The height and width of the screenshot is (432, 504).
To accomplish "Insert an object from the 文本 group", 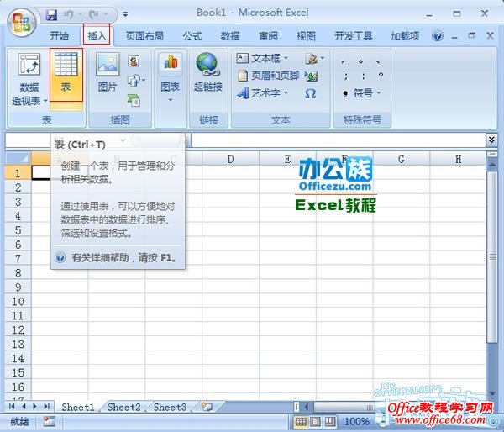I will tap(311, 76).
